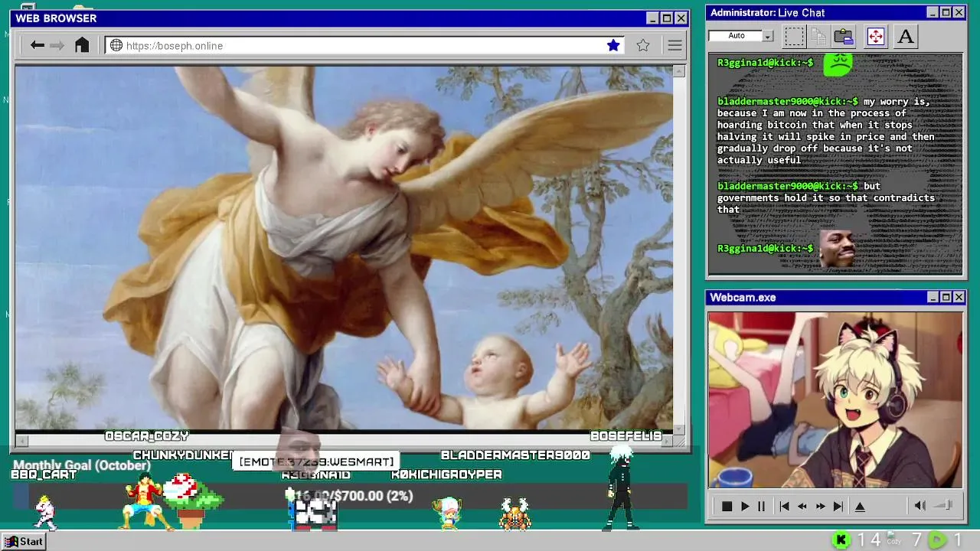Click the CHUNKYDUNKEN name label
This screenshot has height=551, width=980.
184,455
